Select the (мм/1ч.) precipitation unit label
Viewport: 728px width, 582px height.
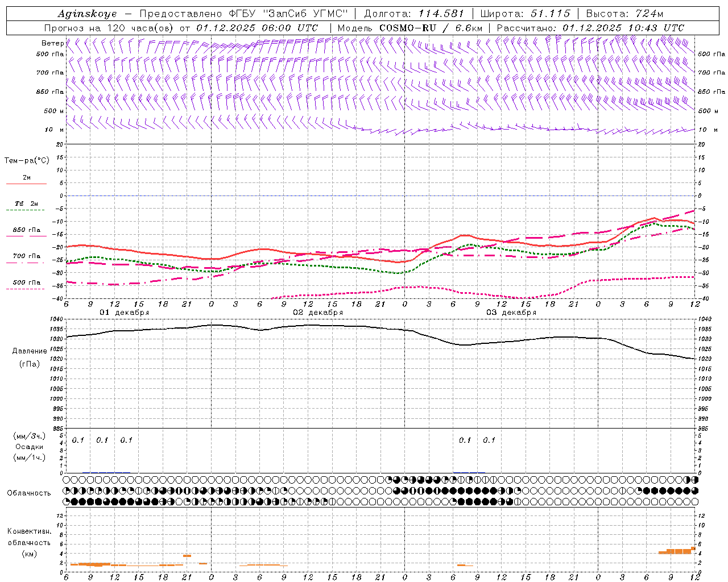coord(29,458)
